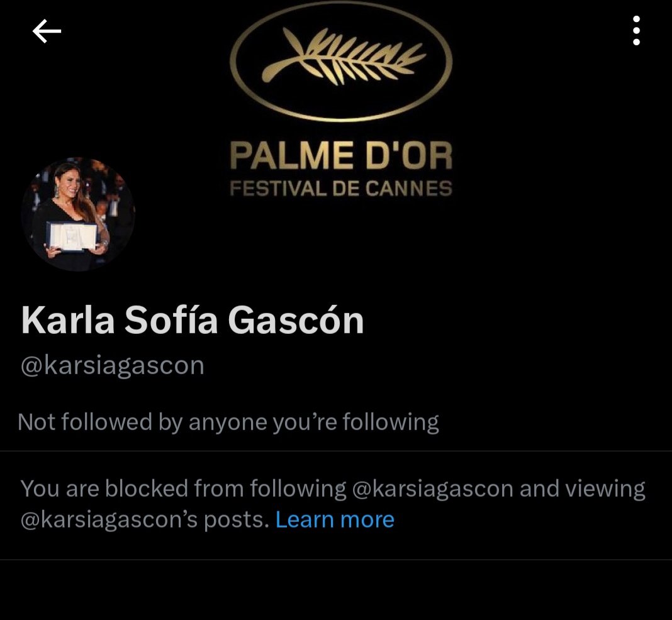Click the @karsiagascon's posts mention
672x620 pixels.
[x=145, y=520]
